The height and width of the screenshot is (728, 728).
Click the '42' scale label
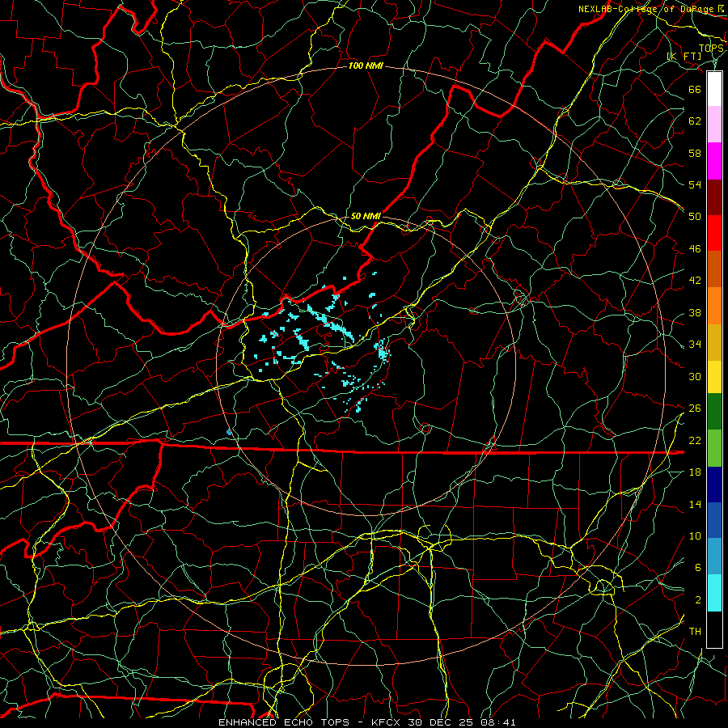pos(695,280)
